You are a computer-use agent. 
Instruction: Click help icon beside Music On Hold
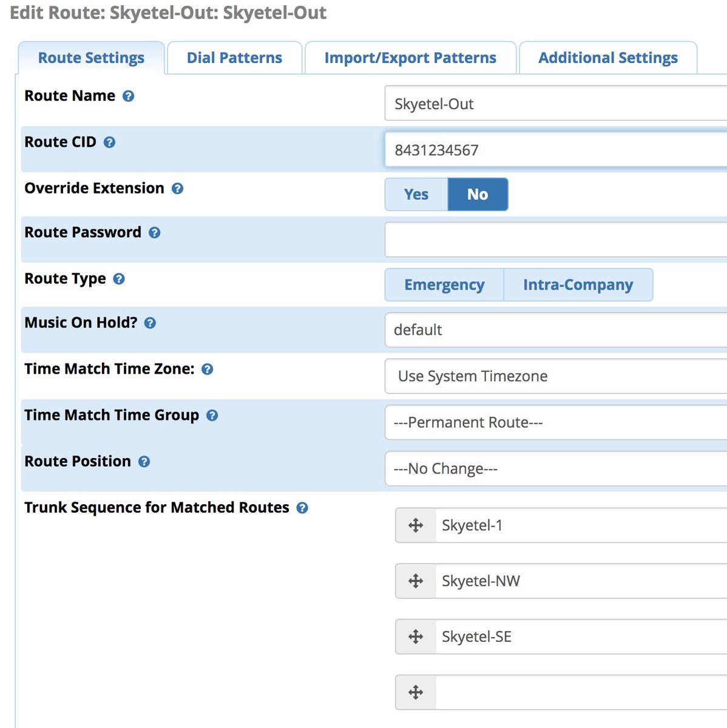(x=150, y=323)
